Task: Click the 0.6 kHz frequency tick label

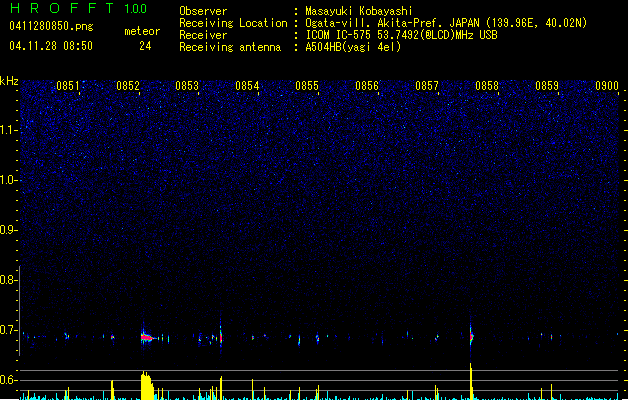Action: [x=9, y=380]
